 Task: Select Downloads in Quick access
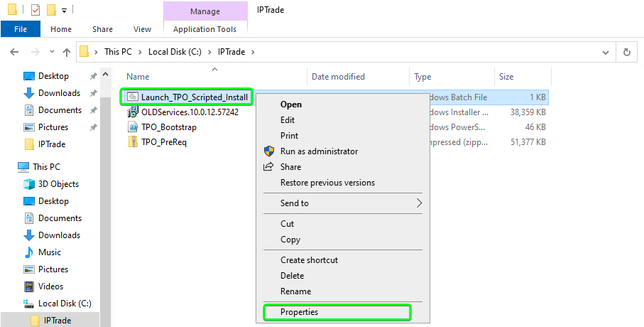click(59, 93)
